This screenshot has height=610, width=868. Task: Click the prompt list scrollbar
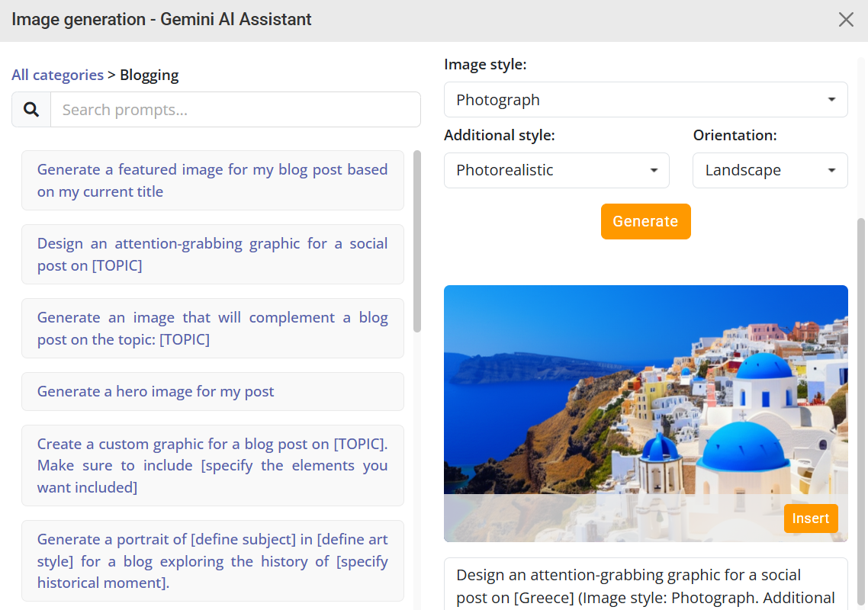point(417,242)
